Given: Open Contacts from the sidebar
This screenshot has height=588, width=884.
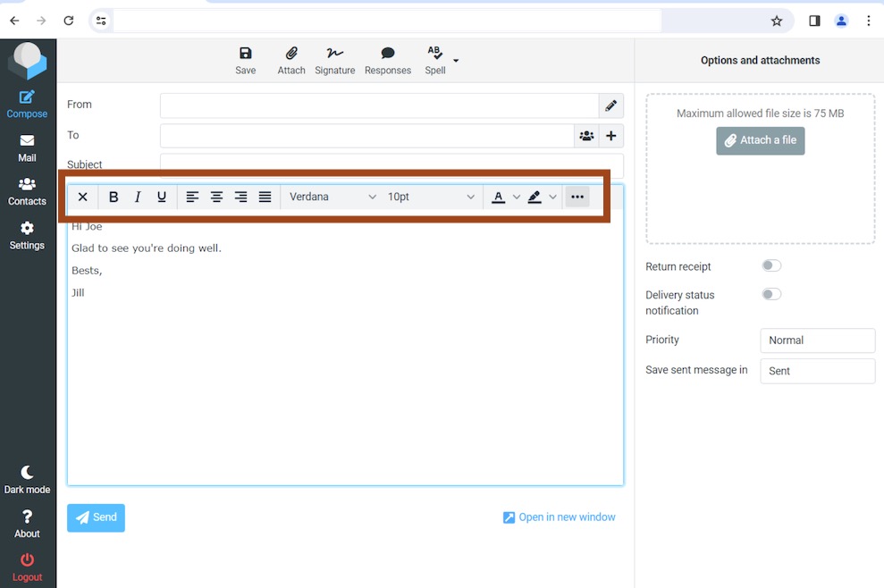Looking at the screenshot, I should [27, 191].
